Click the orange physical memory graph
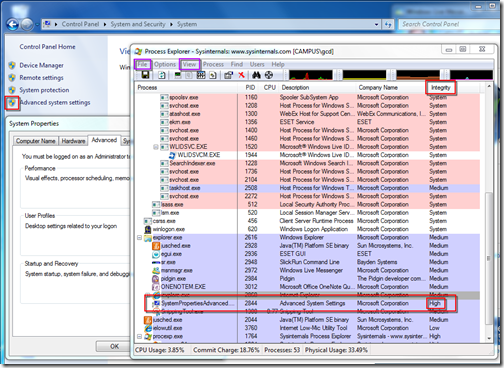Viewport: 504px width, 368px height. click(x=418, y=75)
